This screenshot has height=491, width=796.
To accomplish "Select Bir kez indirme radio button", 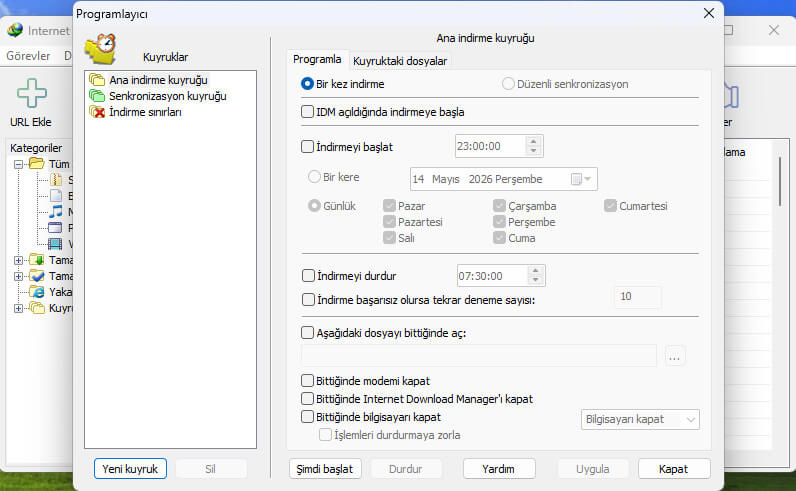I will point(307,84).
